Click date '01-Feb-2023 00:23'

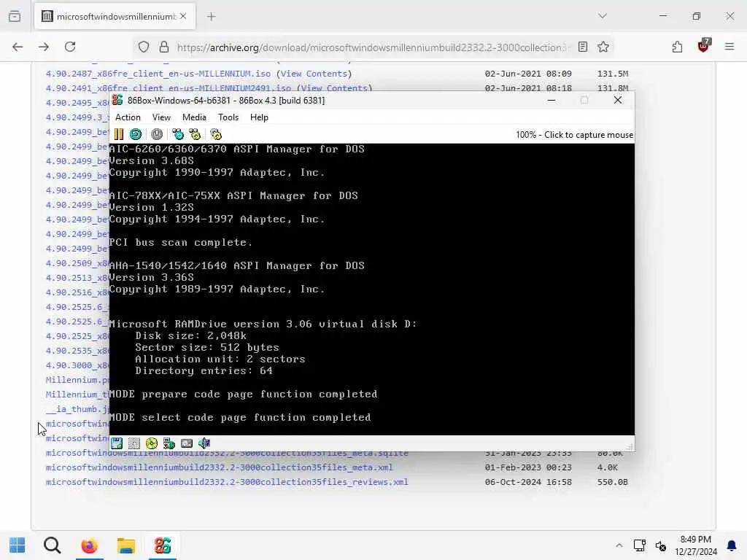pyautogui.click(x=528, y=467)
